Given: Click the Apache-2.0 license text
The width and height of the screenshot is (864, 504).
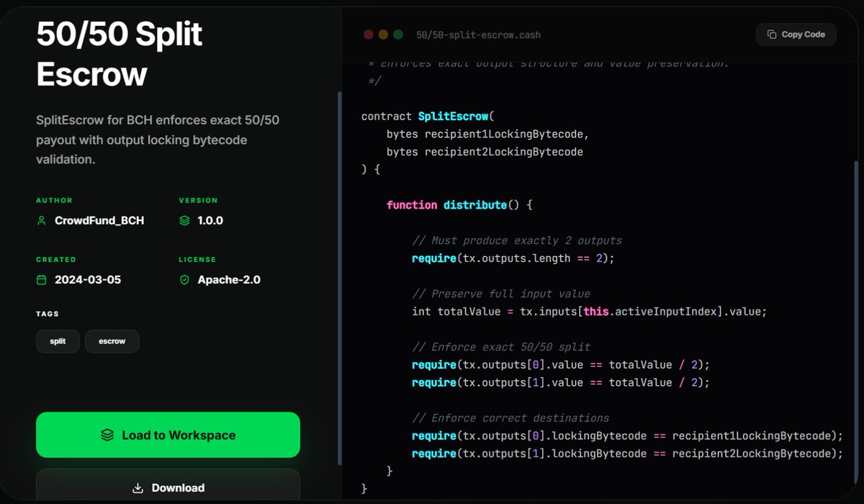Looking at the screenshot, I should pos(229,280).
